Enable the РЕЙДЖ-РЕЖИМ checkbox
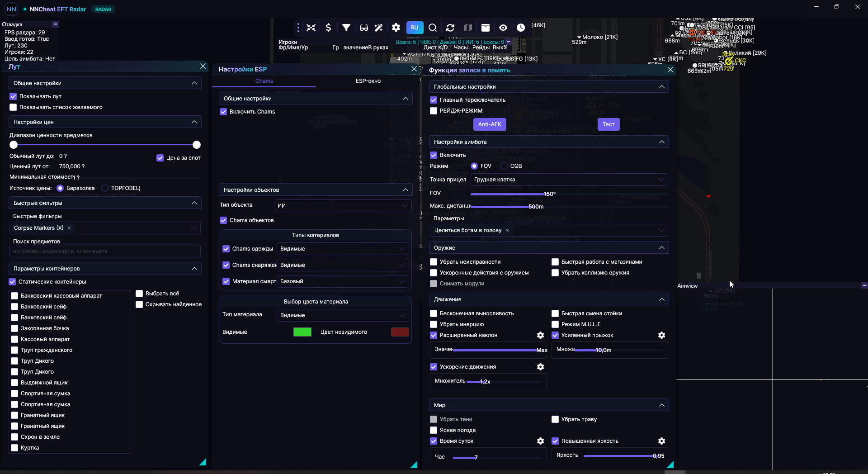 pyautogui.click(x=434, y=111)
